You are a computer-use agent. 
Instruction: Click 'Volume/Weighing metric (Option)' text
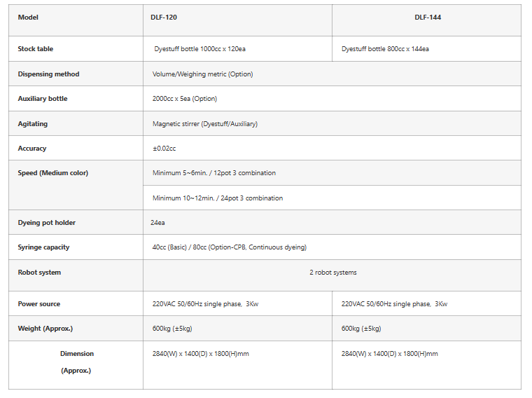pos(202,74)
